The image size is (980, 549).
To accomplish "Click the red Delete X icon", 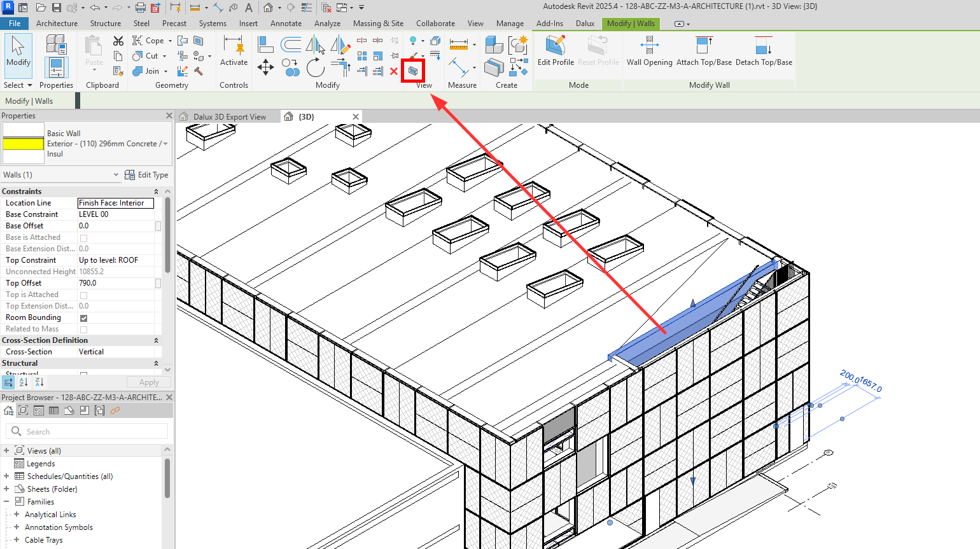I will click(394, 71).
